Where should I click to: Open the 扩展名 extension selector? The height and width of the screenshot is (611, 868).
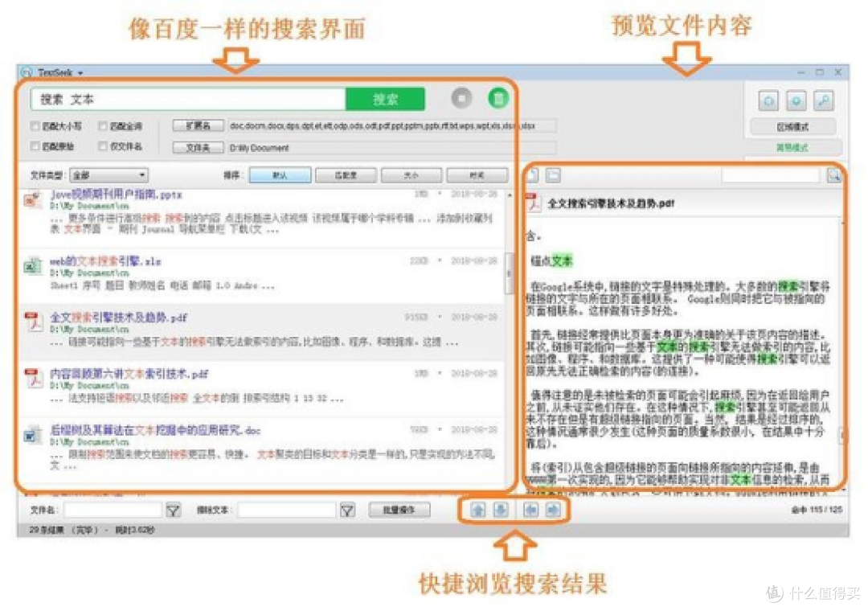198,125
